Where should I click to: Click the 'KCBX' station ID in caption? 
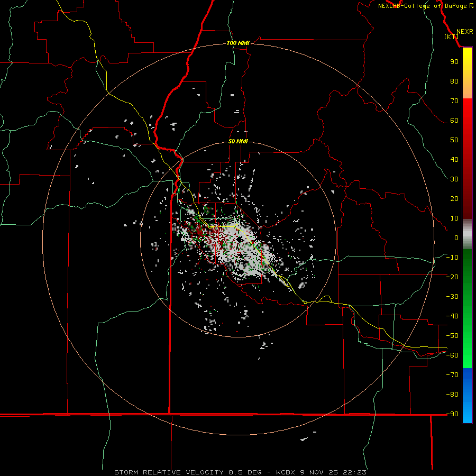click(x=286, y=472)
